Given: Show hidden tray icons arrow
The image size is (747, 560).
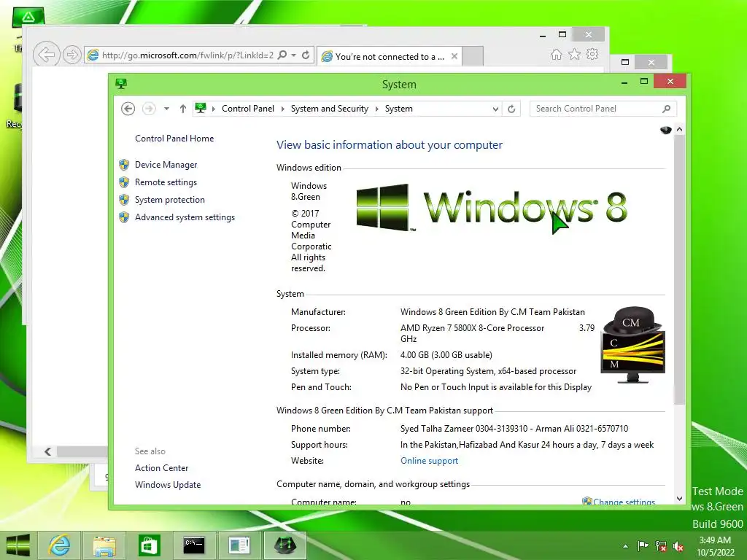Looking at the screenshot, I should click(625, 546).
